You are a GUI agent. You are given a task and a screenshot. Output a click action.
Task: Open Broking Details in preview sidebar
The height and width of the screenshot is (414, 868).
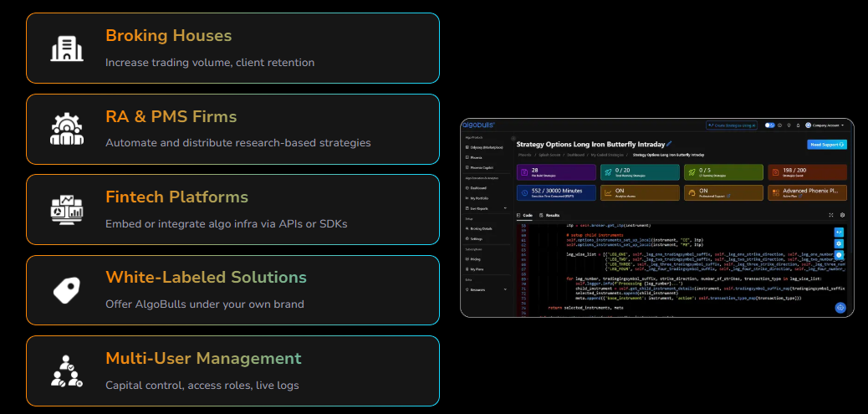(x=479, y=228)
